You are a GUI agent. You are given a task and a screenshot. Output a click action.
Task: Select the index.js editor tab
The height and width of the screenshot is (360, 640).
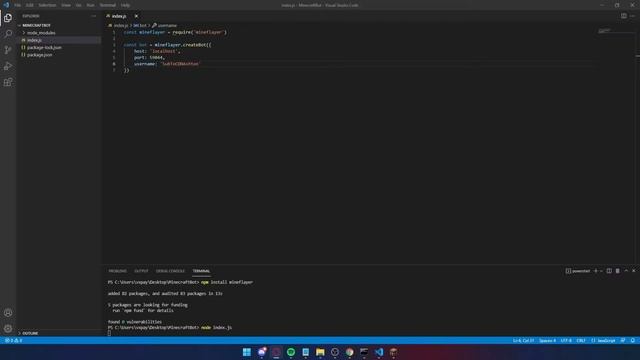click(119, 16)
